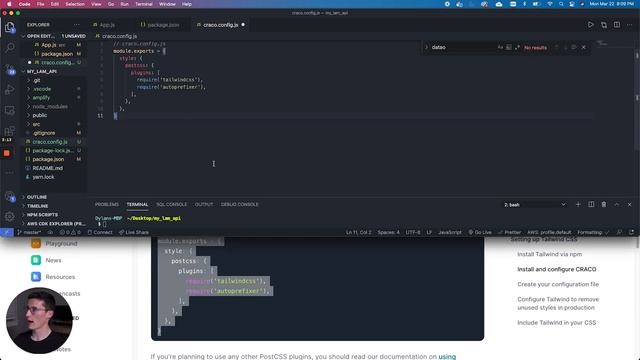Open the Explorer view in activity bar

click(10, 28)
